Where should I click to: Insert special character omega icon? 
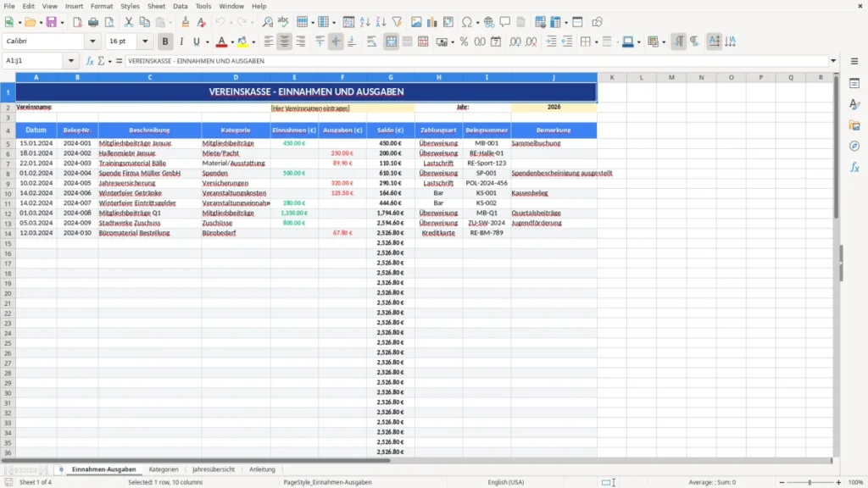pyautogui.click(x=467, y=22)
